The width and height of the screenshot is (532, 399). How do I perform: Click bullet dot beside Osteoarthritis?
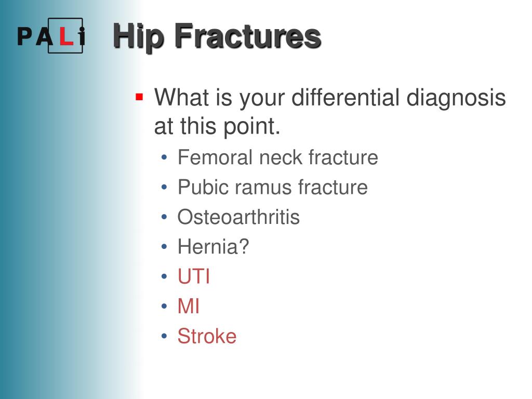click(x=165, y=217)
